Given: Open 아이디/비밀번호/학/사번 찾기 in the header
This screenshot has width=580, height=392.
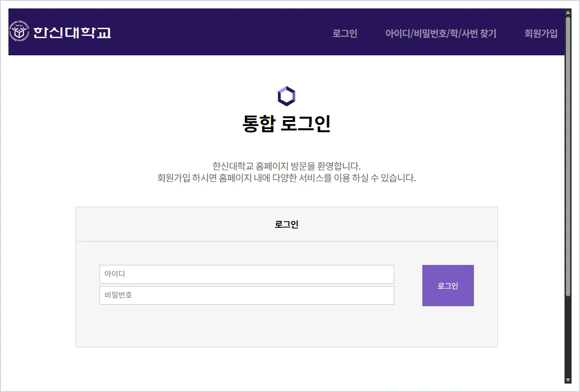Looking at the screenshot, I should [x=441, y=33].
